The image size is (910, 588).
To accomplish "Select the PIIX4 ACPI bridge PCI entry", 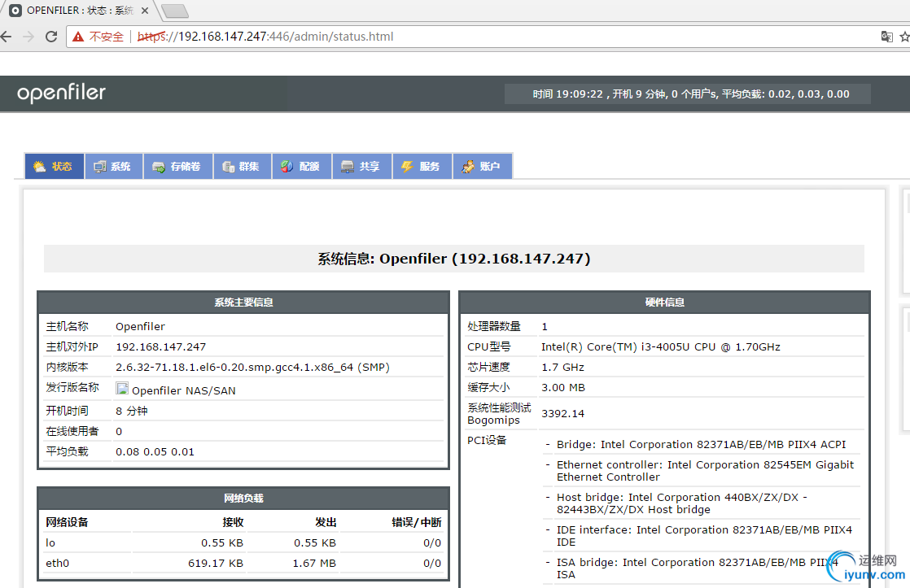I will [701, 444].
